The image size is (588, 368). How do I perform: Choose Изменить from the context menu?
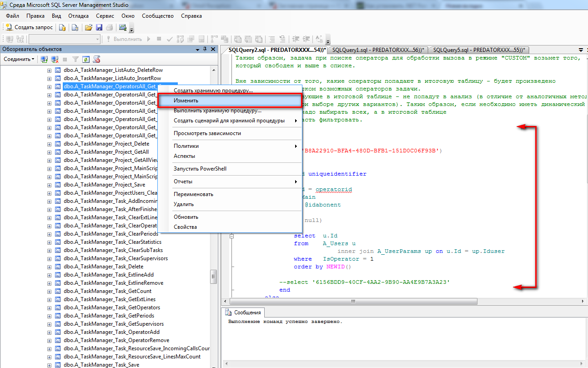186,101
